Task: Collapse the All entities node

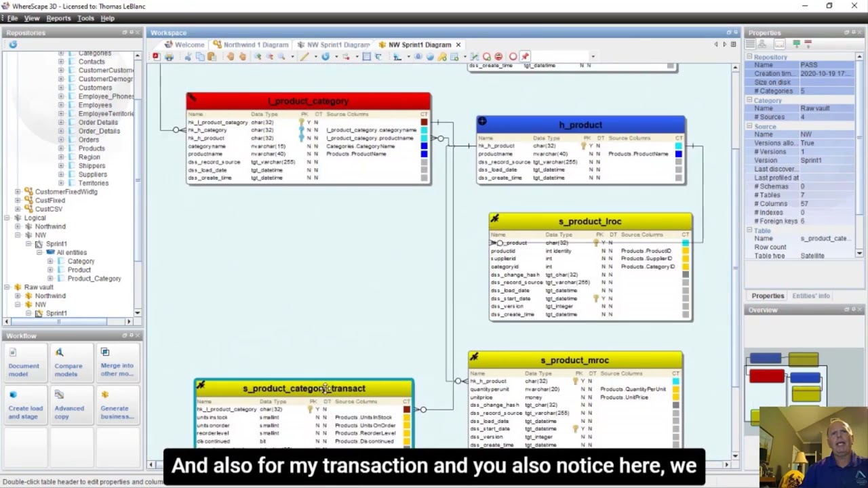Action: coord(39,253)
